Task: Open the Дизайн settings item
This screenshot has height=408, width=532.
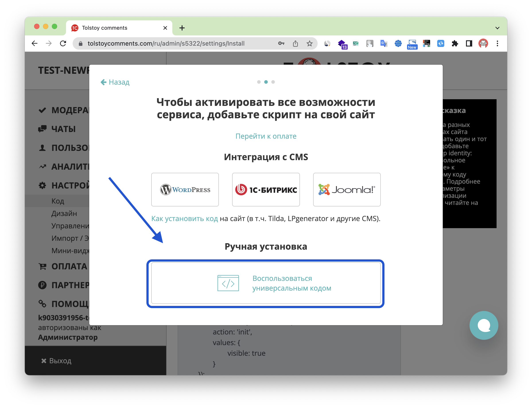Action: pyautogui.click(x=64, y=214)
